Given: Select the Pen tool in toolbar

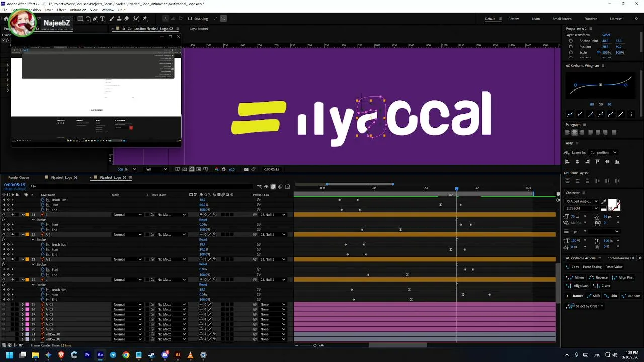Looking at the screenshot, I should (95, 19).
